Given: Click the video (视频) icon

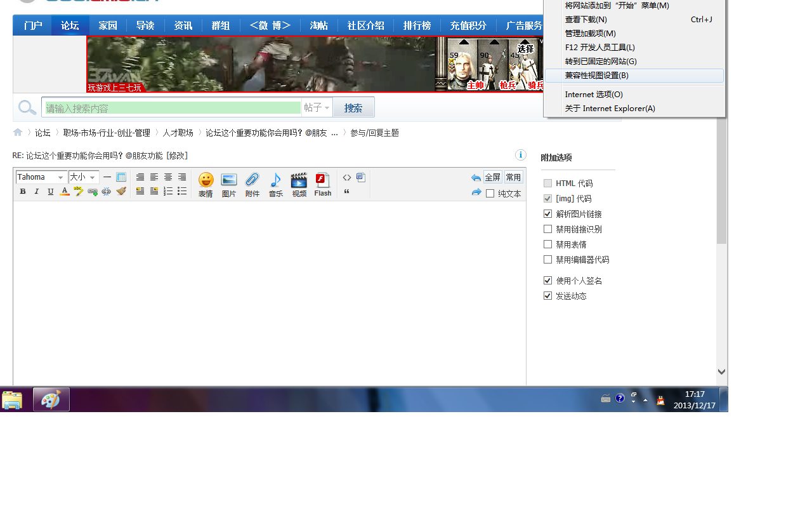Looking at the screenshot, I should (x=299, y=184).
